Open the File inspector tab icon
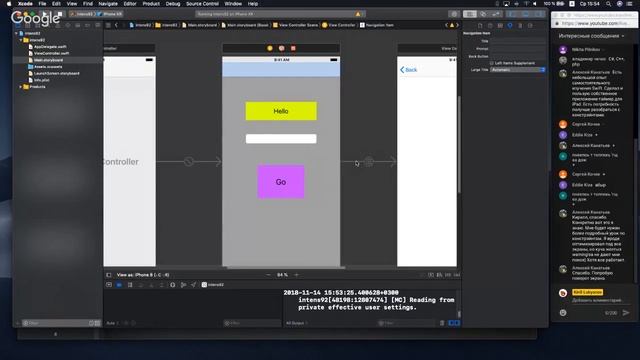The image size is (640, 360). (480, 25)
